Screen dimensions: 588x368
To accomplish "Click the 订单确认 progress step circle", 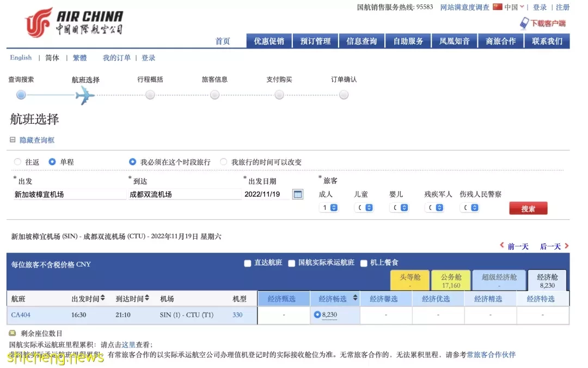I will [x=344, y=95].
